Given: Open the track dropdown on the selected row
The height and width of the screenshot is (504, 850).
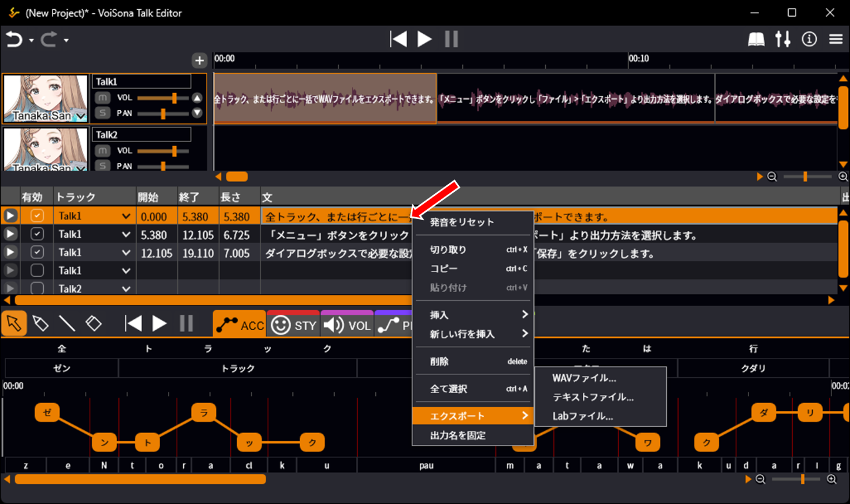Looking at the screenshot, I should pyautogui.click(x=126, y=216).
